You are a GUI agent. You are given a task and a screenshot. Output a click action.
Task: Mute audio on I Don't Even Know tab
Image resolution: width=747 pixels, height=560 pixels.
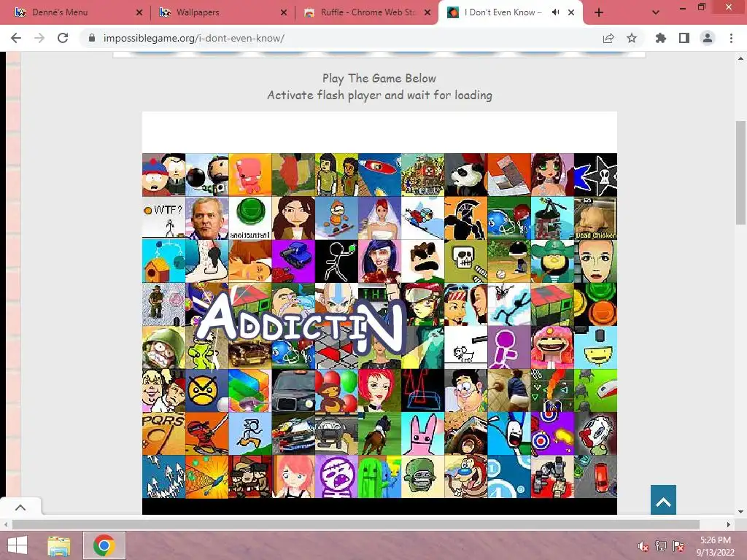click(555, 12)
